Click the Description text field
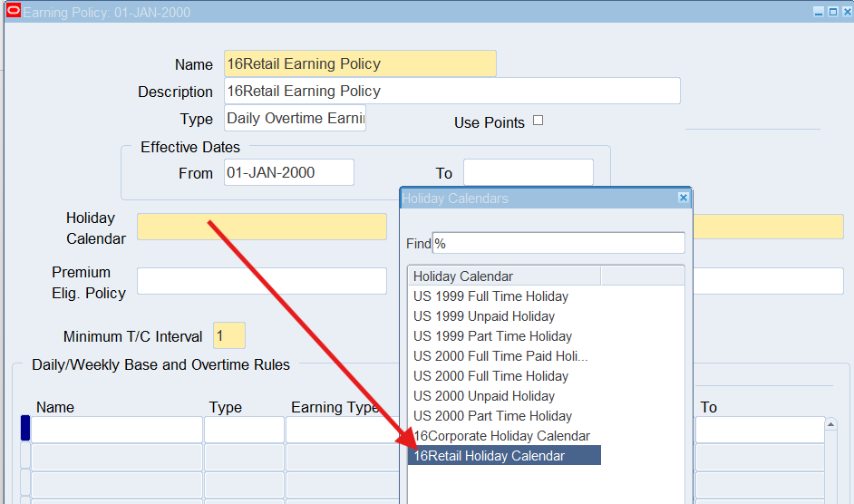This screenshot has height=504, width=854. click(451, 91)
